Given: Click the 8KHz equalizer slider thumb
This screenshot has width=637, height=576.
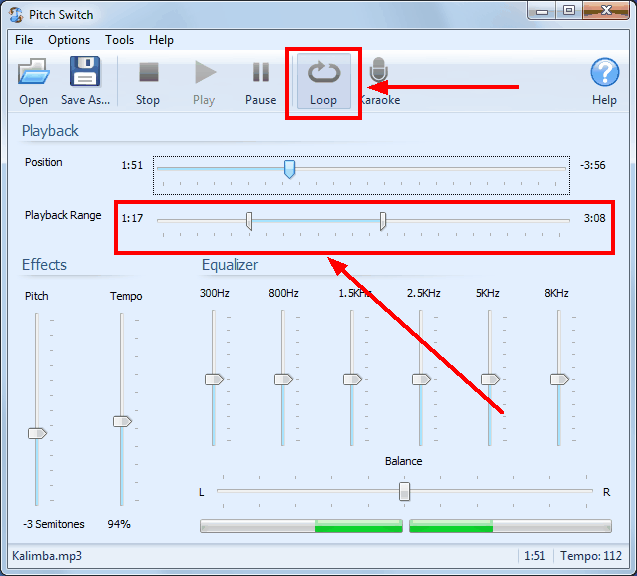Looking at the screenshot, I should click(559, 379).
